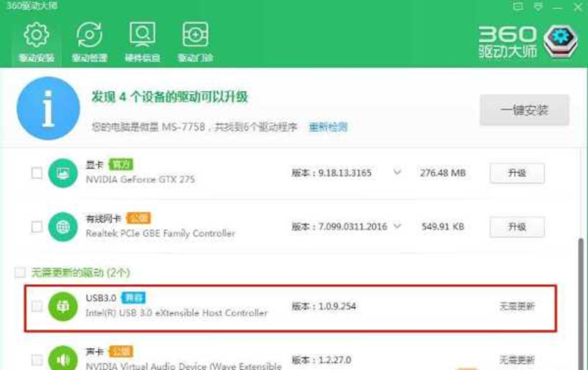Open the feedback message icon in title bar

click(x=519, y=6)
